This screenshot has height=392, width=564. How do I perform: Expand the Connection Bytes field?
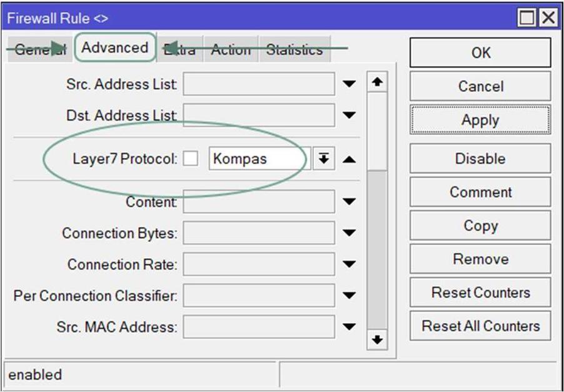tap(349, 233)
